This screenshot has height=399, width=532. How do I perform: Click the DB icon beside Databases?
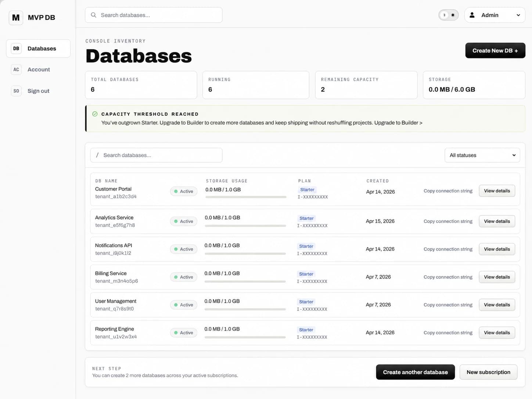coord(16,48)
